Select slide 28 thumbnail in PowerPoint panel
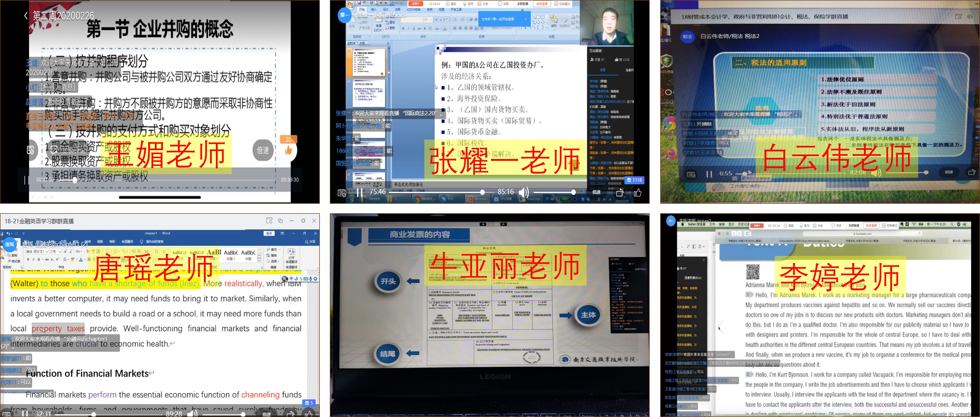This screenshot has width=980, height=417. click(369, 93)
